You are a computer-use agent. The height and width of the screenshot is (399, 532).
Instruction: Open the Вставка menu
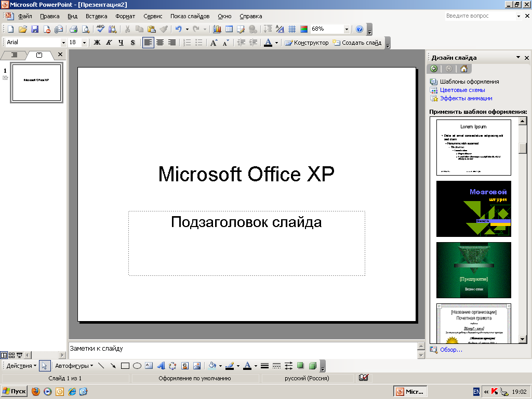click(96, 16)
